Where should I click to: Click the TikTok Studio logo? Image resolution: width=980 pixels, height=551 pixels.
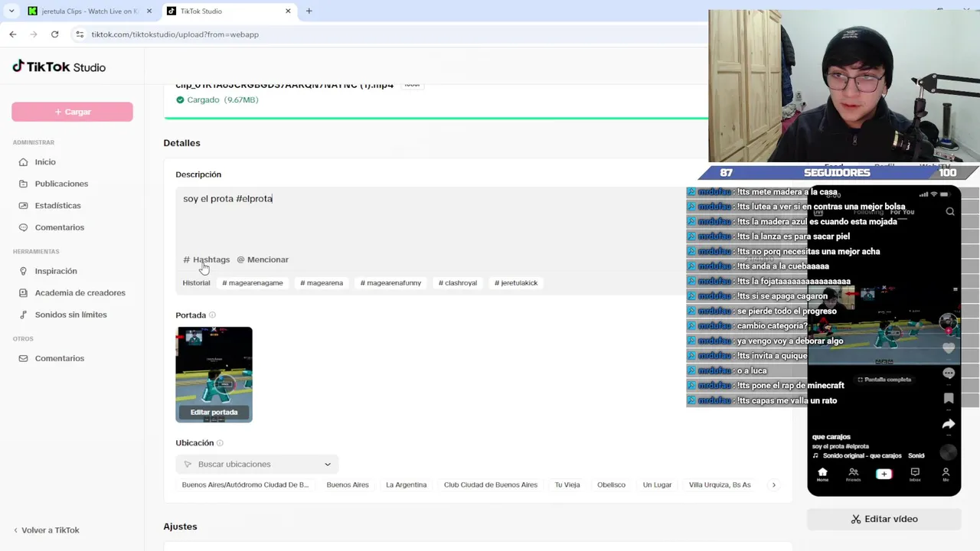(59, 67)
